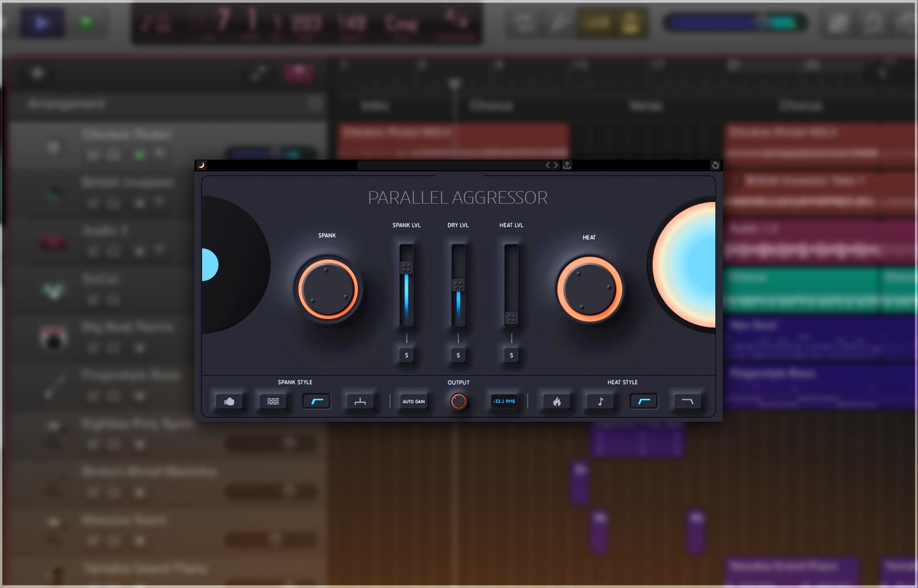Click the OUTPUT knob
Viewport: 918px width, 588px height.
coord(458,402)
